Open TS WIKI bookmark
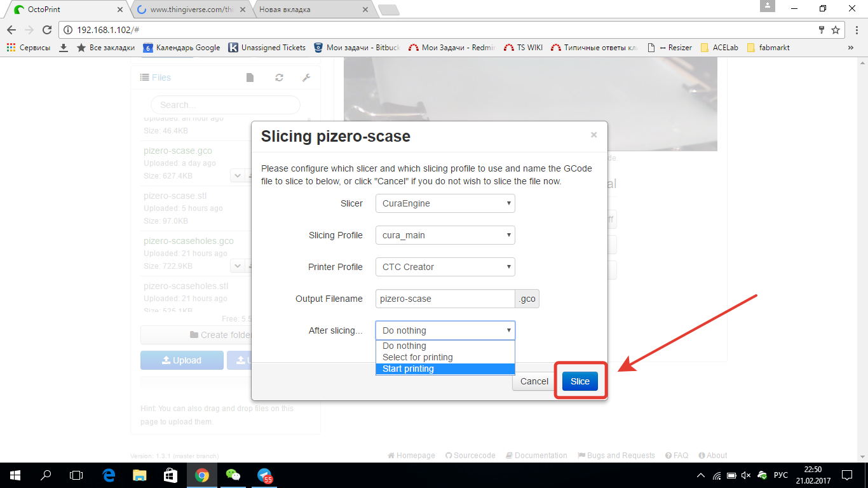 (523, 48)
